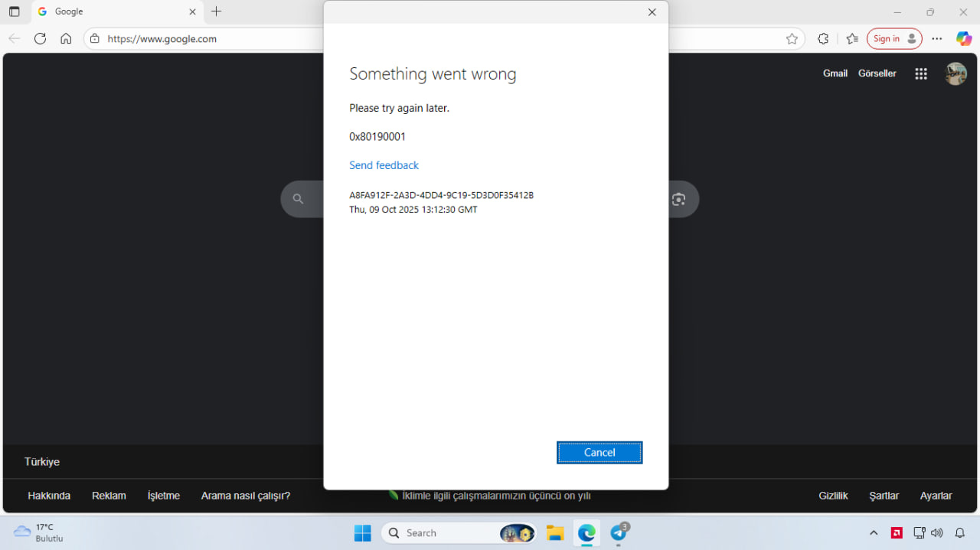Click the taskbar Search box

[459, 533]
